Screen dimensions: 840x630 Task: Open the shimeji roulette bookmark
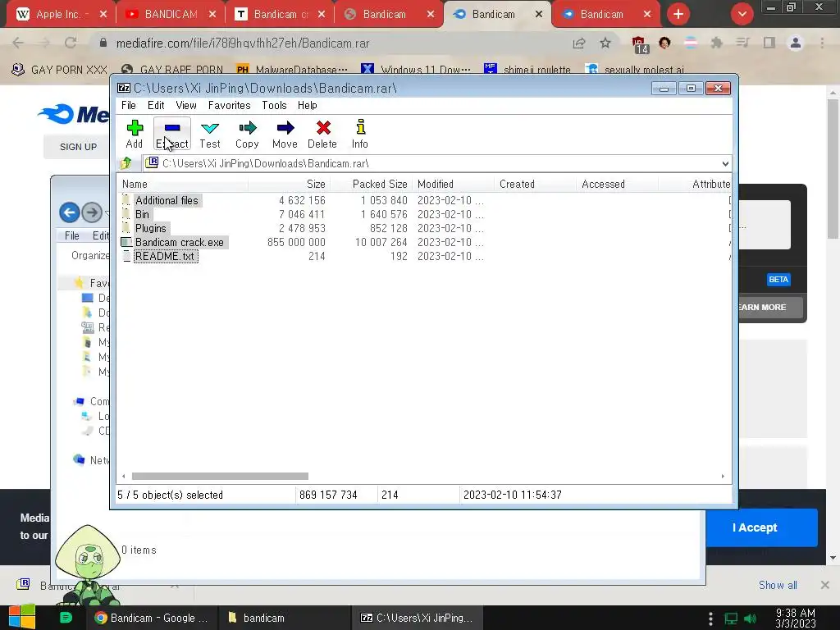527,70
